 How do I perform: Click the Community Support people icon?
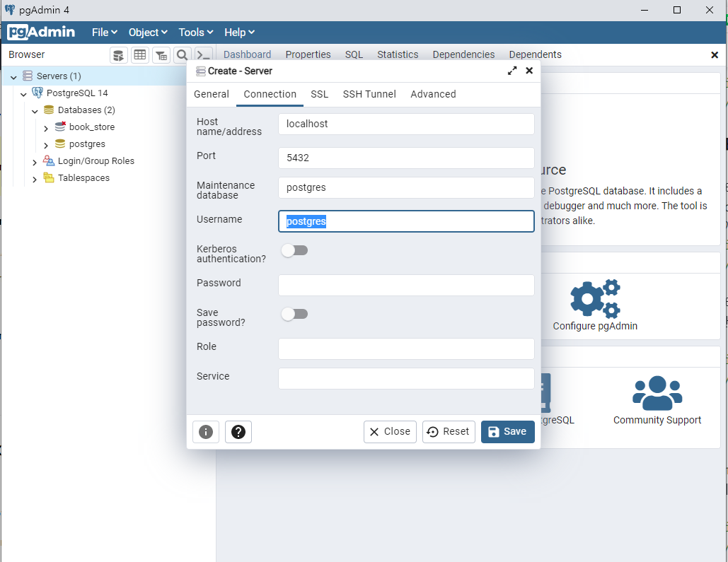click(657, 393)
